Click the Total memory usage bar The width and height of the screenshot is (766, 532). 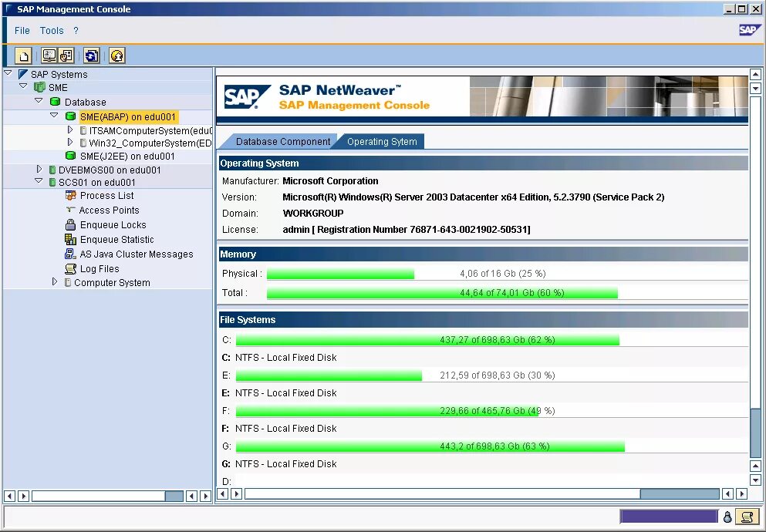coord(442,293)
